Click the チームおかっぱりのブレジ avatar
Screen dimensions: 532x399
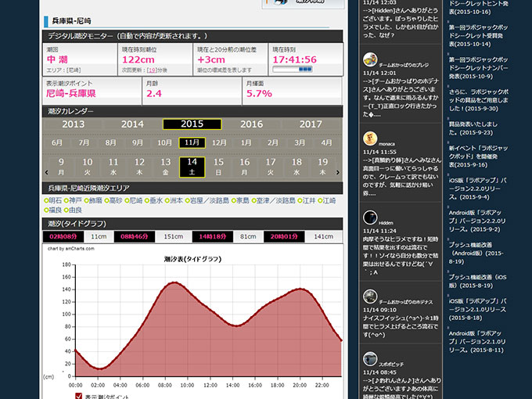(x=370, y=59)
